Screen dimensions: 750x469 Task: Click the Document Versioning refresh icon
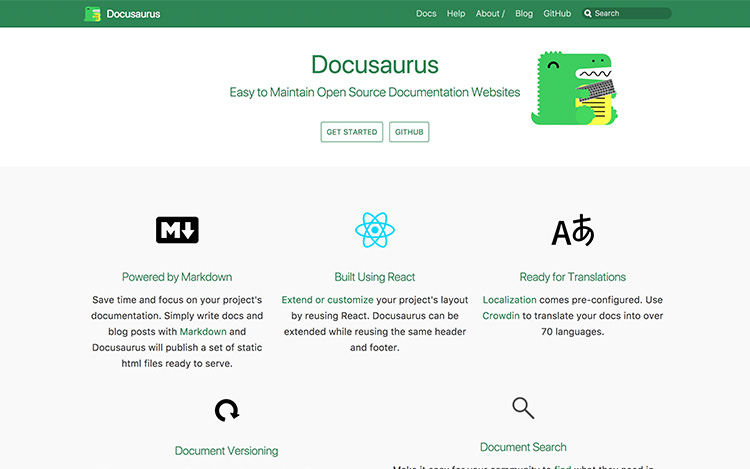click(227, 410)
